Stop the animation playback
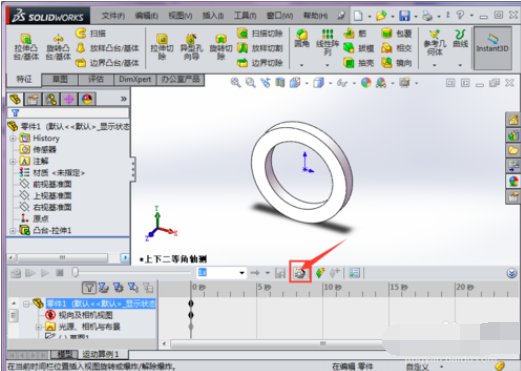 pos(60,273)
